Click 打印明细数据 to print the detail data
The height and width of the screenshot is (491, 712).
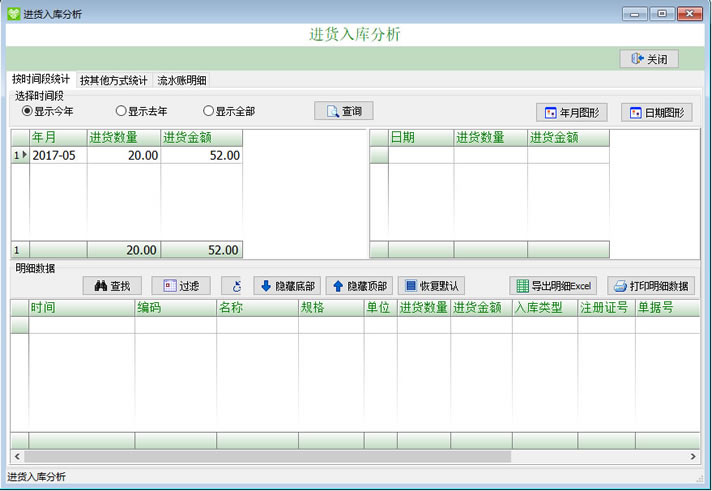click(651, 286)
